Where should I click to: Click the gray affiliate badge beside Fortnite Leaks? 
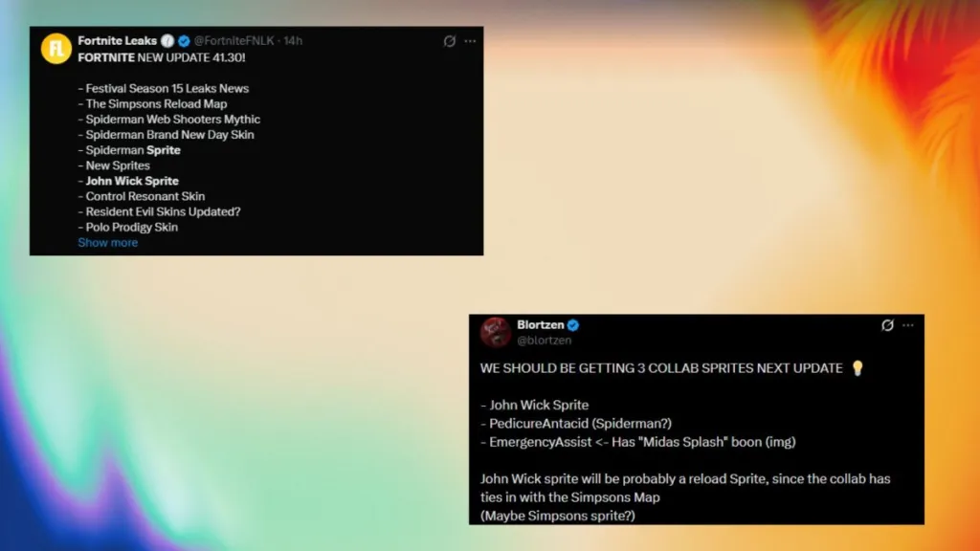167,41
